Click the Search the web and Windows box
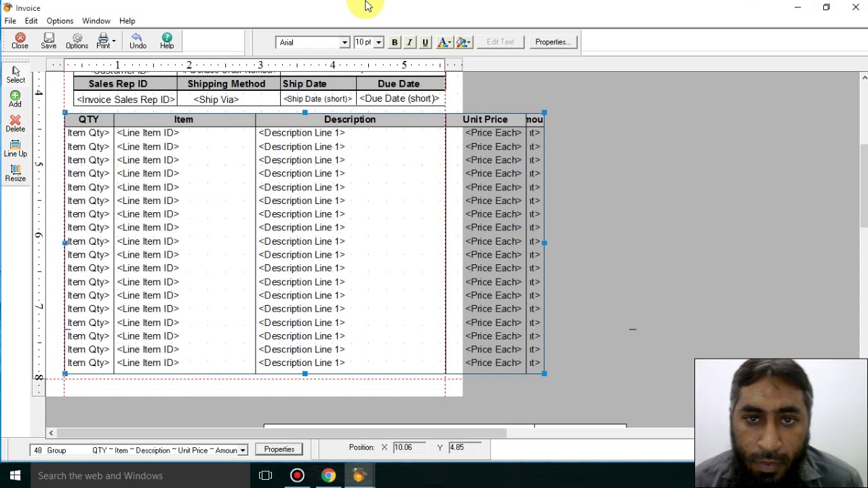 (x=140, y=476)
